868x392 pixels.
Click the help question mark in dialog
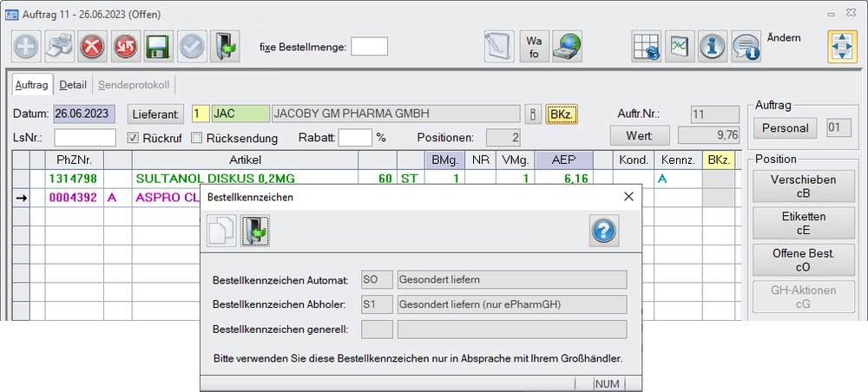click(x=607, y=232)
